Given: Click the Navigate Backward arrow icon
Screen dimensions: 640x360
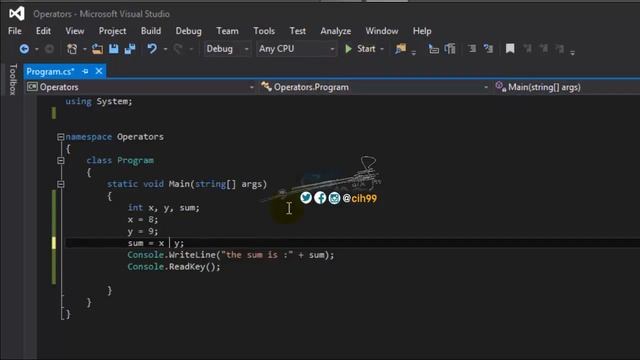Looking at the screenshot, I should point(24,49).
